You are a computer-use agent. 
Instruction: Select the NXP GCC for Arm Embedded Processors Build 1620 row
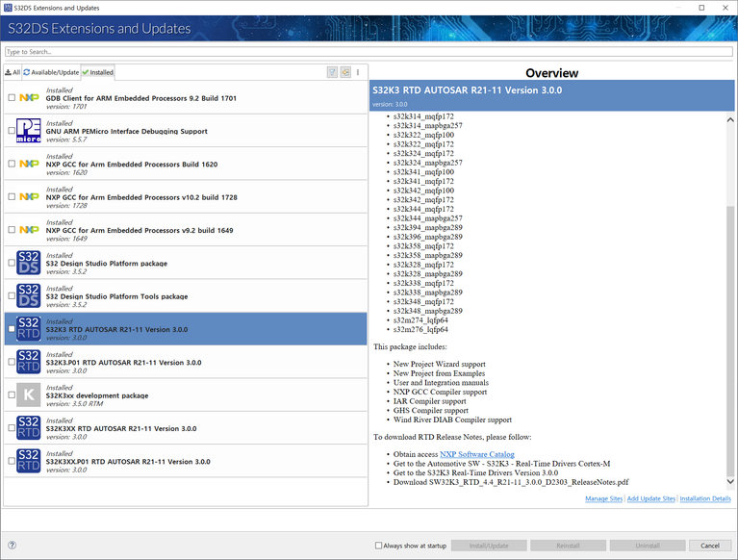click(x=186, y=164)
